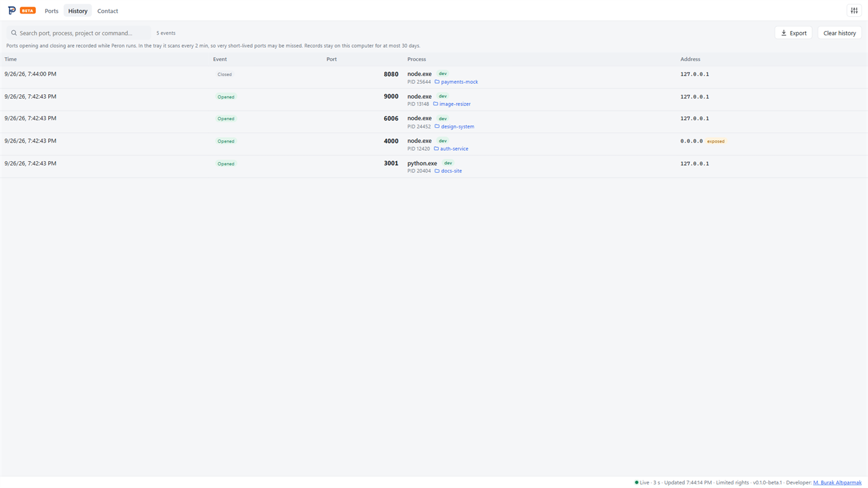This screenshot has height=488, width=868.
Task: Open the docs-site project link
Action: (x=451, y=171)
